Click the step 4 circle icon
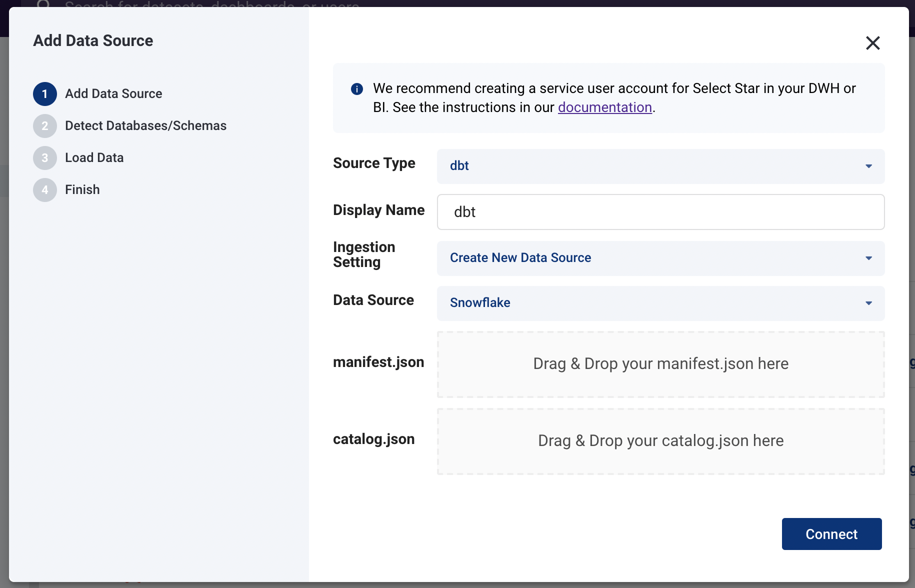This screenshot has height=588, width=915. tap(45, 190)
